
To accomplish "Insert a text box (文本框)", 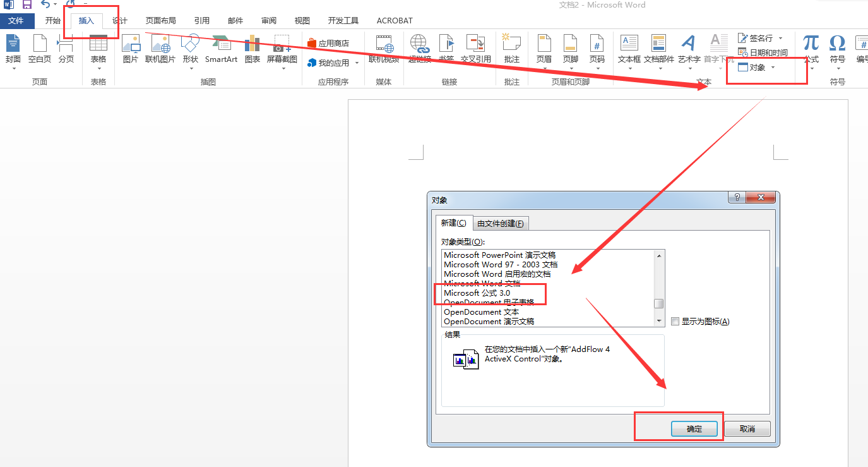I will click(x=629, y=51).
